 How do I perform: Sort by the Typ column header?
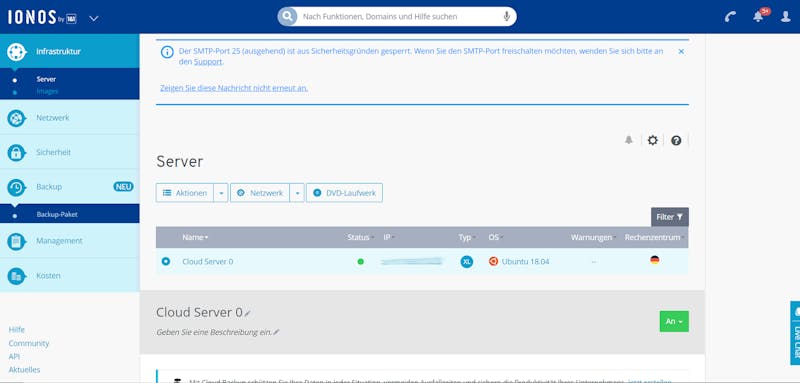(466, 238)
